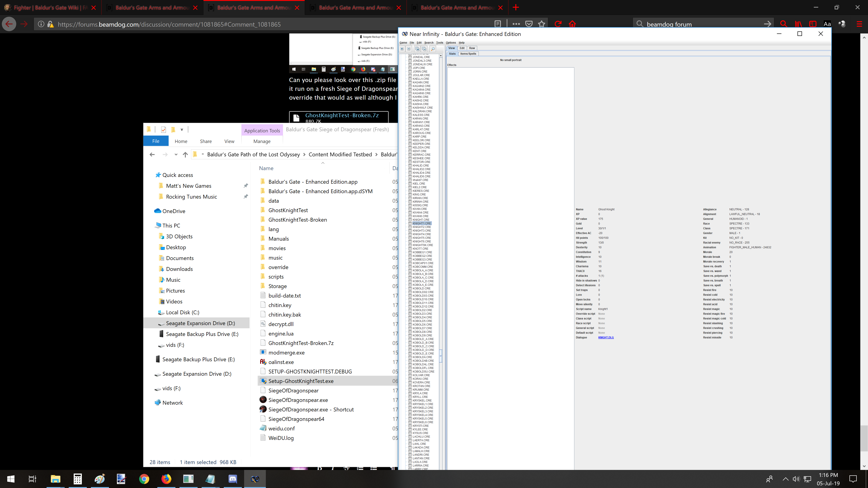The image size is (868, 488).
Task: Open the Game menu in Near Infinity
Action: click(403, 43)
